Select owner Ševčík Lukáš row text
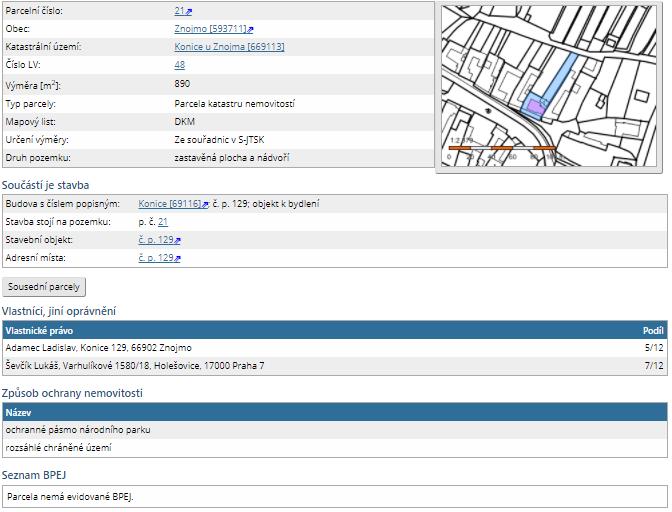672x512 pixels. [x=135, y=366]
